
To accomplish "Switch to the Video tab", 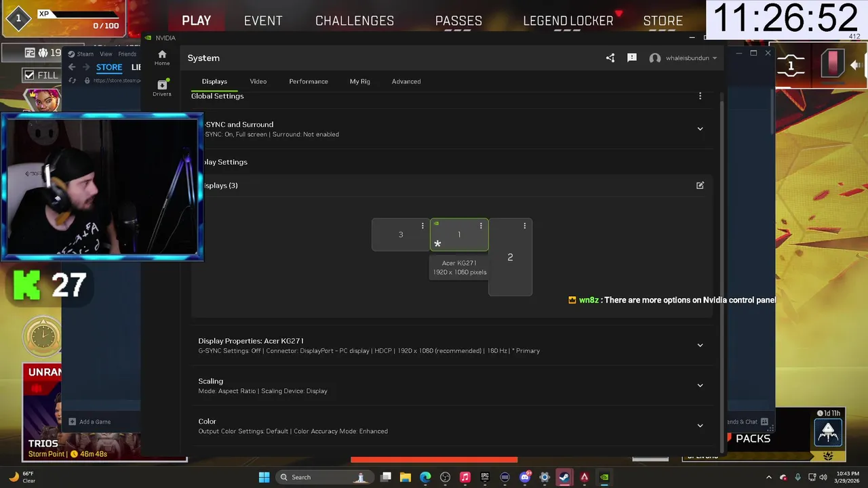I will [x=258, y=81].
